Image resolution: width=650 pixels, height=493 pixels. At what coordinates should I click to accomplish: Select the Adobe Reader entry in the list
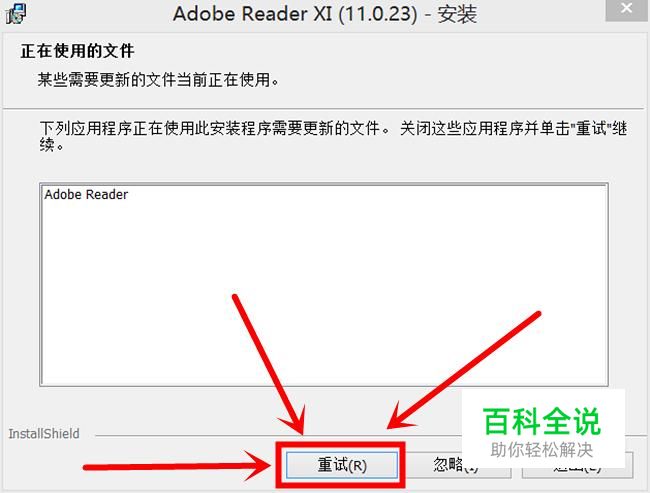pos(86,194)
